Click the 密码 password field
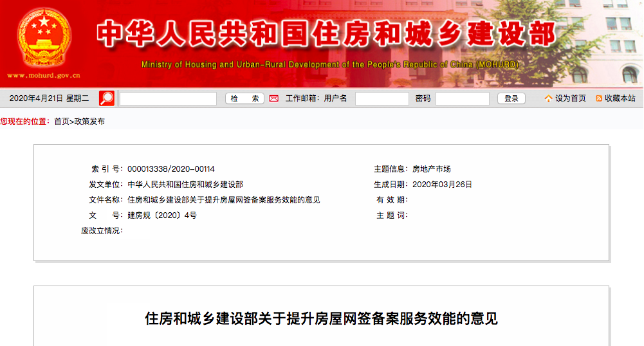 [462, 98]
